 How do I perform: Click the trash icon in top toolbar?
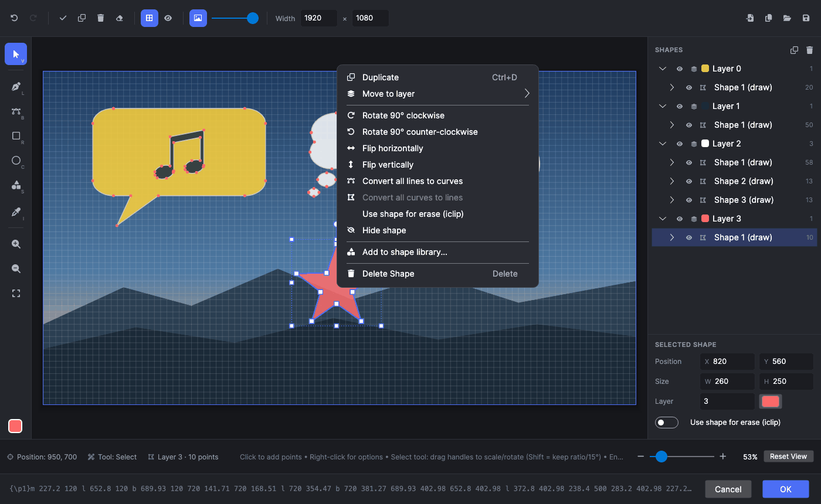click(x=101, y=18)
